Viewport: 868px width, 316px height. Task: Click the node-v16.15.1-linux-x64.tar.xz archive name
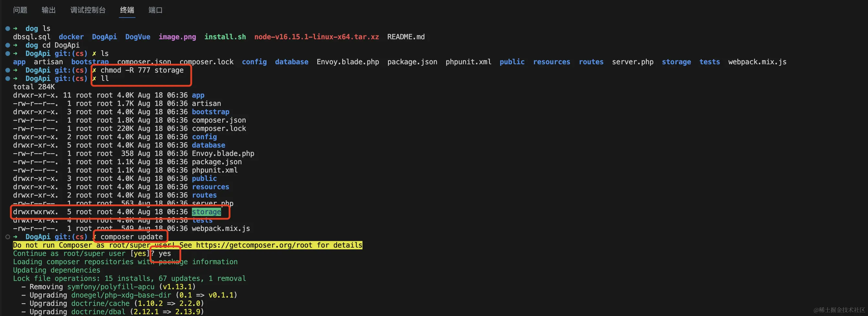[x=316, y=37]
